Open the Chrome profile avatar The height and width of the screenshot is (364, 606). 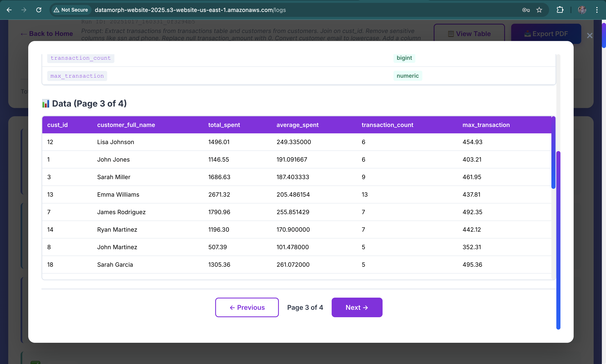[x=582, y=10]
